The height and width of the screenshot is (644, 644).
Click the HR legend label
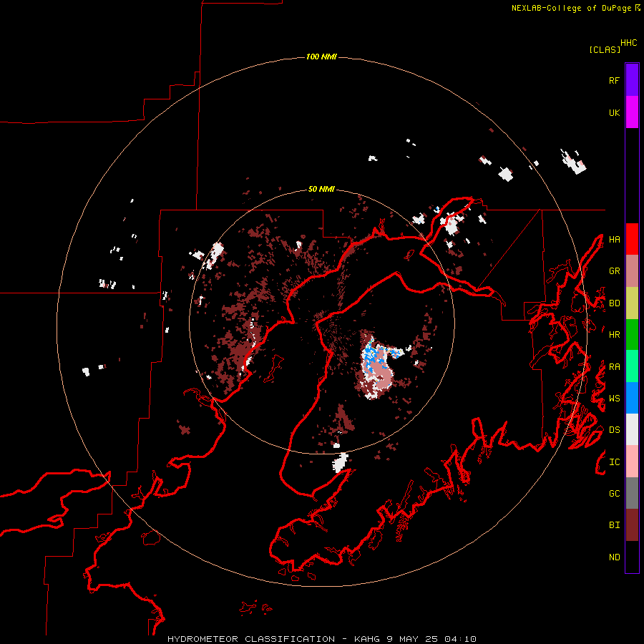(614, 335)
